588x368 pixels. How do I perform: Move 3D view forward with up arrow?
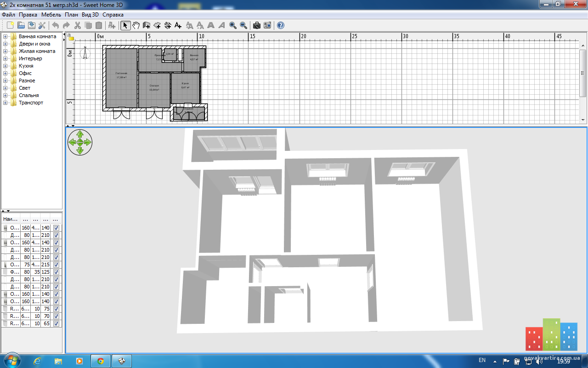pos(80,134)
